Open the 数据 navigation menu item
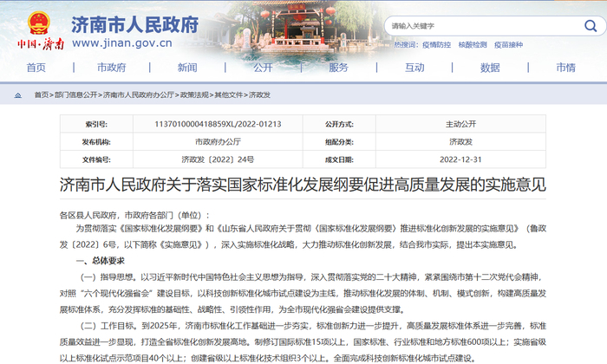 pos(490,68)
